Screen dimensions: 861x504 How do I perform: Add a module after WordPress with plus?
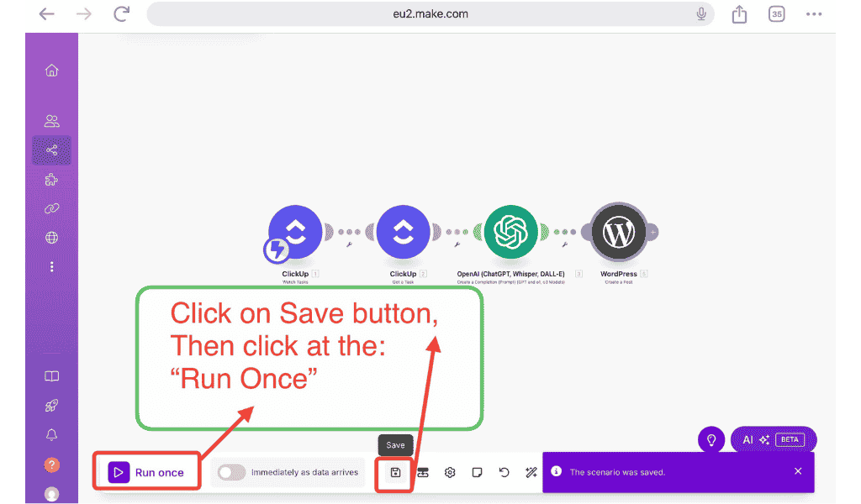click(x=652, y=233)
